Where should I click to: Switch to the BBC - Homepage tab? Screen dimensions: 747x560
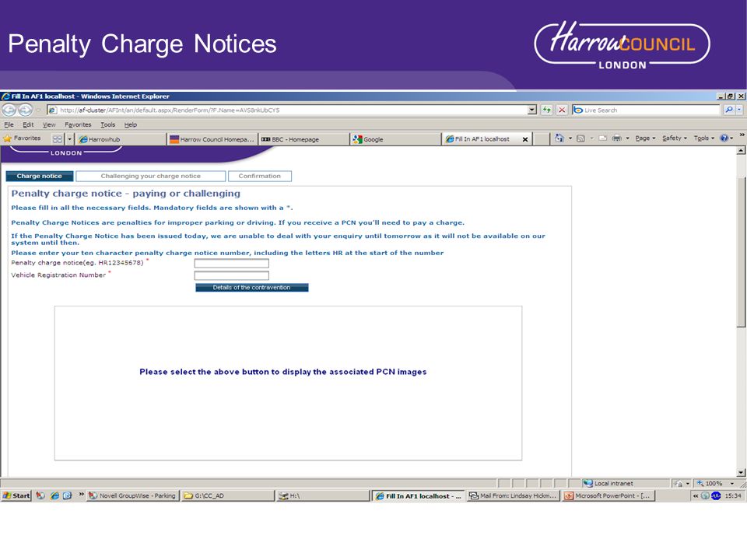(303, 139)
